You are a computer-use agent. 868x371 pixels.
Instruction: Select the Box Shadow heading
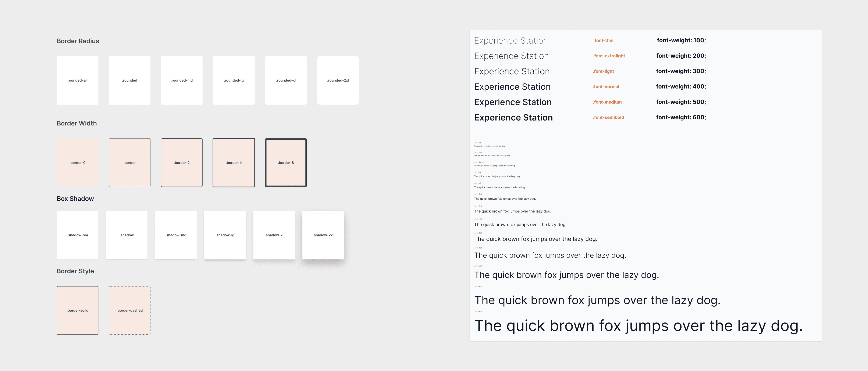[x=75, y=199]
